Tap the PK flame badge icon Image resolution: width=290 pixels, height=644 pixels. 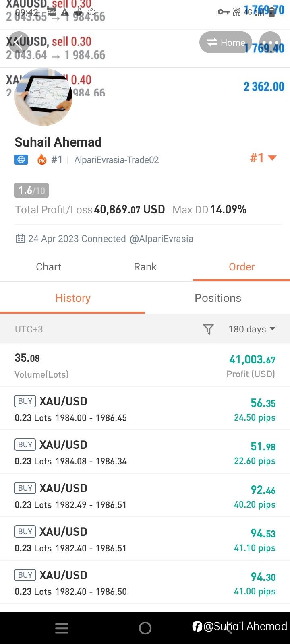point(42,160)
